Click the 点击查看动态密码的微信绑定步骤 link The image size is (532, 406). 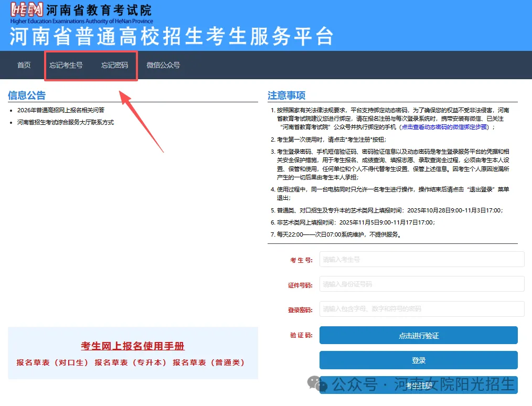(444, 127)
